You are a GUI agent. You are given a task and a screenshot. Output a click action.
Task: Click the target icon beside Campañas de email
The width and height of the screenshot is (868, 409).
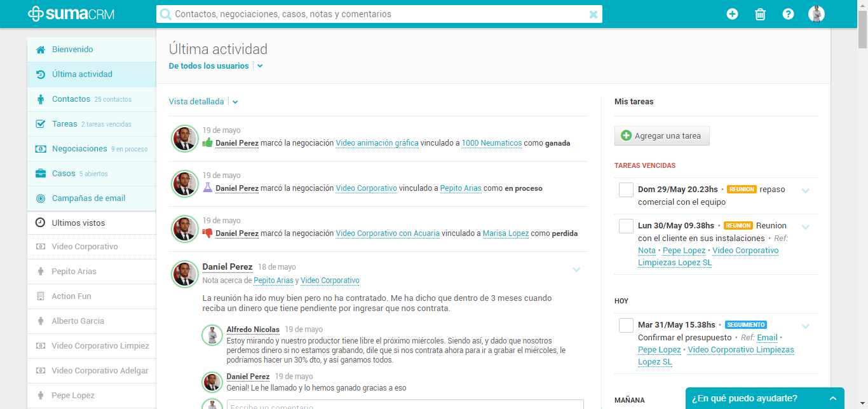point(41,198)
